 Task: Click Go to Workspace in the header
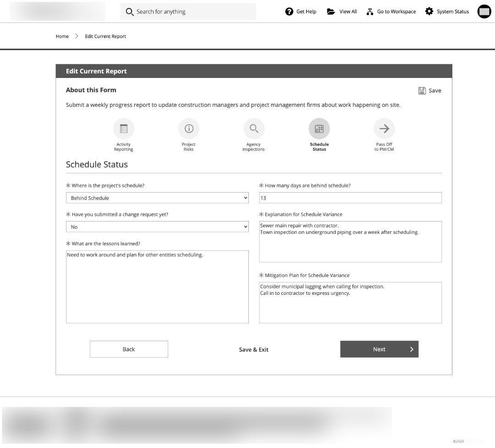[391, 11]
